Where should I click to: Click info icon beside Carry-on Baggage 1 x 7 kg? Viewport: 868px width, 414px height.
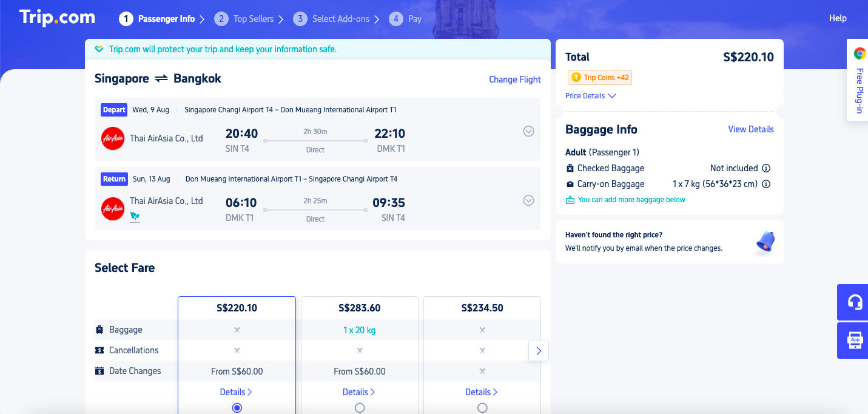766,184
